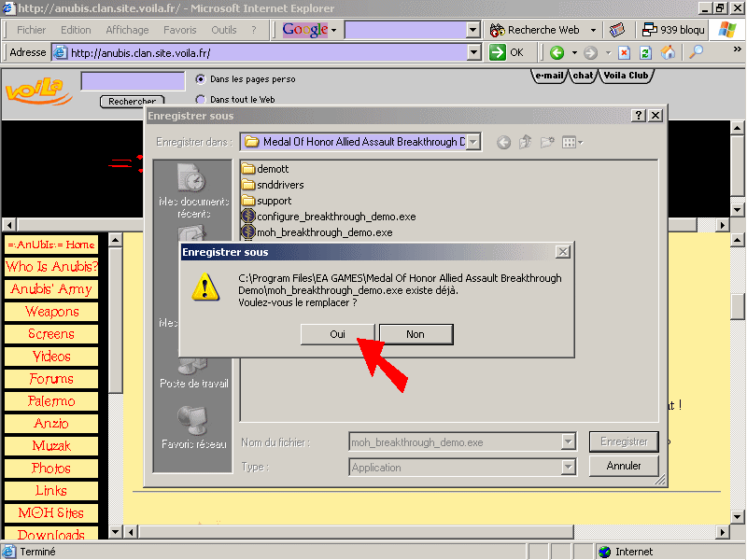
Task: Click the 939 bloqu popup blocker icon
Action: coord(649,30)
